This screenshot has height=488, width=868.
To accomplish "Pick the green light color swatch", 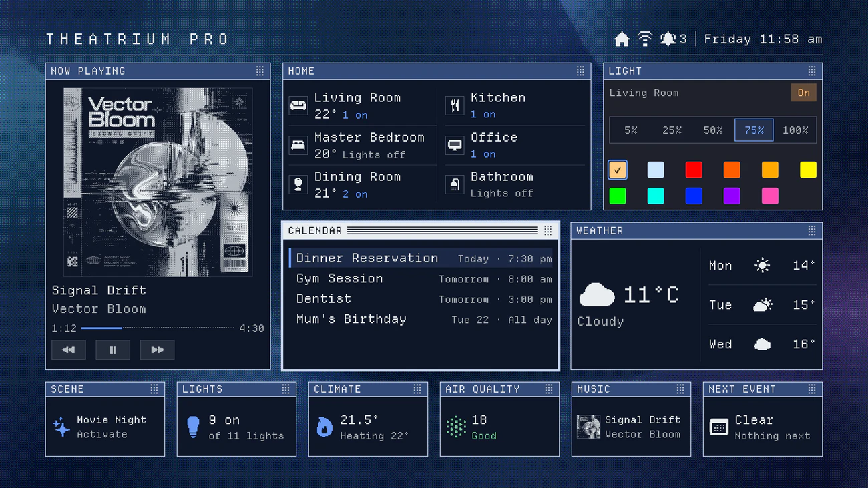I will coord(618,196).
